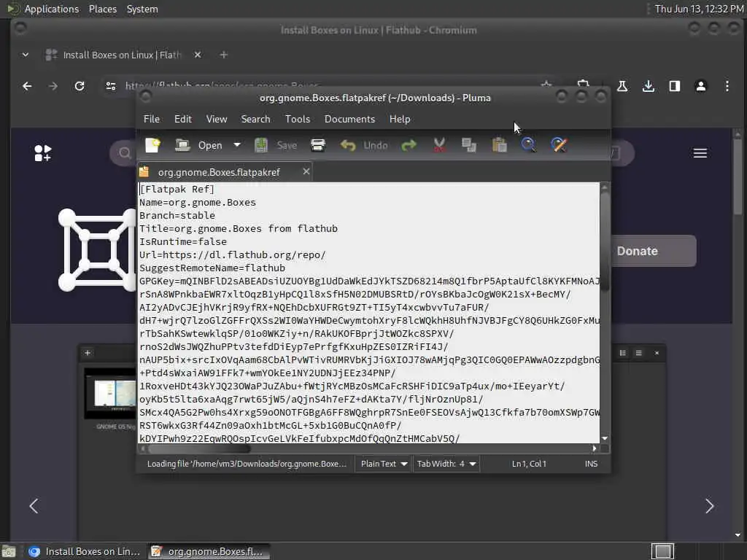This screenshot has height=560, width=747.
Task: Open Pluma's Documents menu
Action: [x=349, y=119]
